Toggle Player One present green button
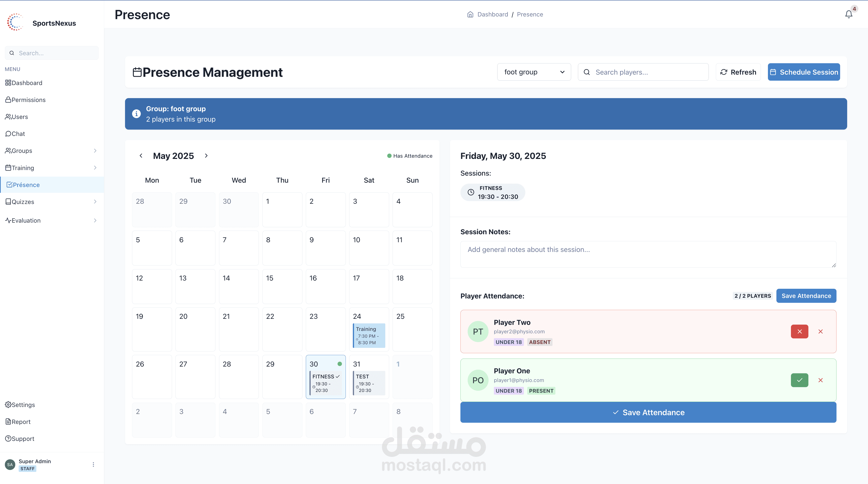The width and height of the screenshot is (868, 484). point(799,380)
